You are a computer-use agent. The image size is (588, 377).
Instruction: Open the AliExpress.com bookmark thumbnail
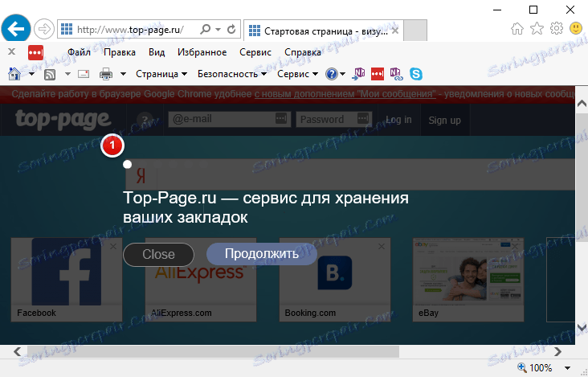pyautogui.click(x=201, y=280)
